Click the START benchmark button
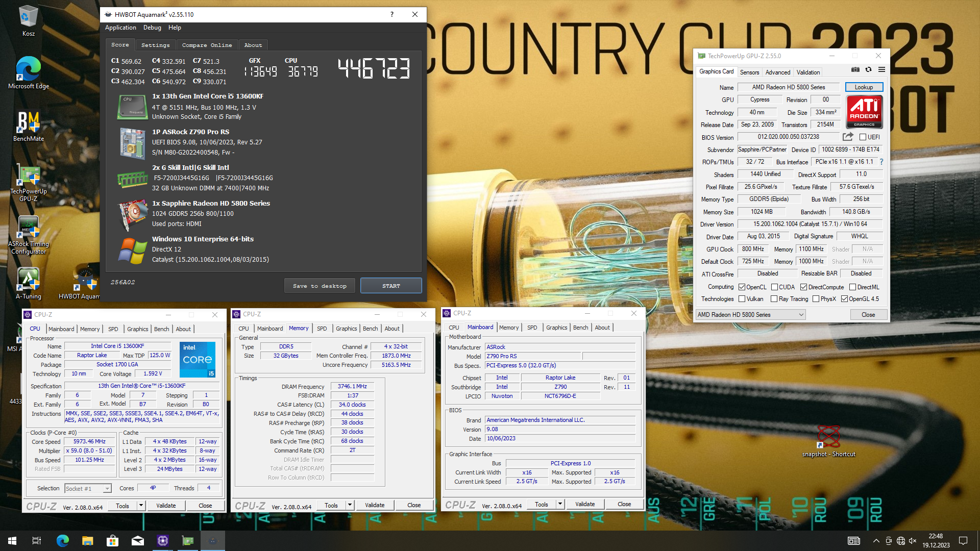Viewport: 980px width, 551px height. (x=391, y=286)
